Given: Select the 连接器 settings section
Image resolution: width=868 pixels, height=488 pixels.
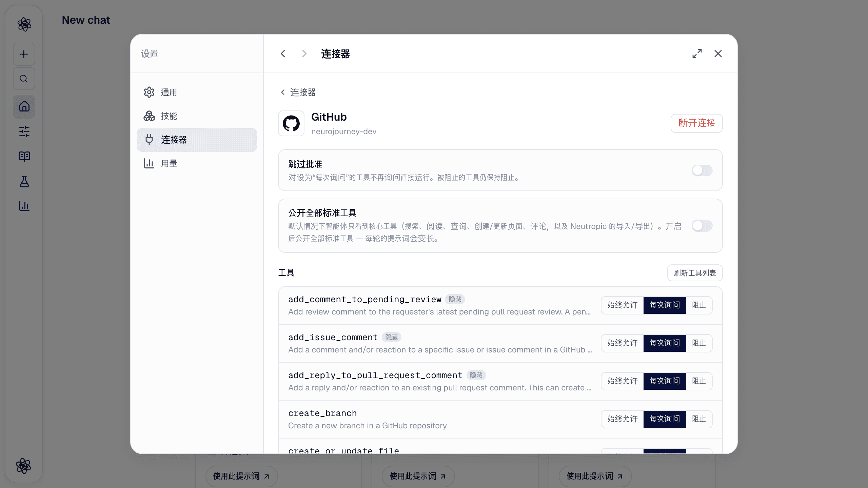Looking at the screenshot, I should click(x=197, y=140).
